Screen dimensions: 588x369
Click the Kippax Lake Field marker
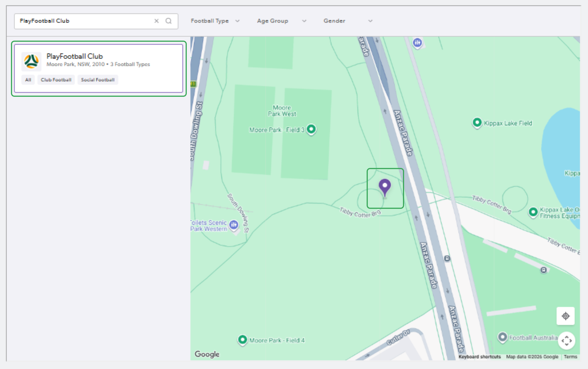click(477, 123)
